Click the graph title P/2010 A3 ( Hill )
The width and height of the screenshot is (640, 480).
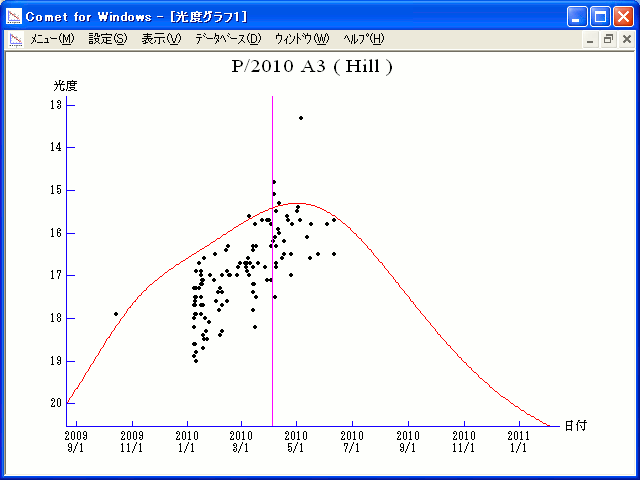pos(311,67)
